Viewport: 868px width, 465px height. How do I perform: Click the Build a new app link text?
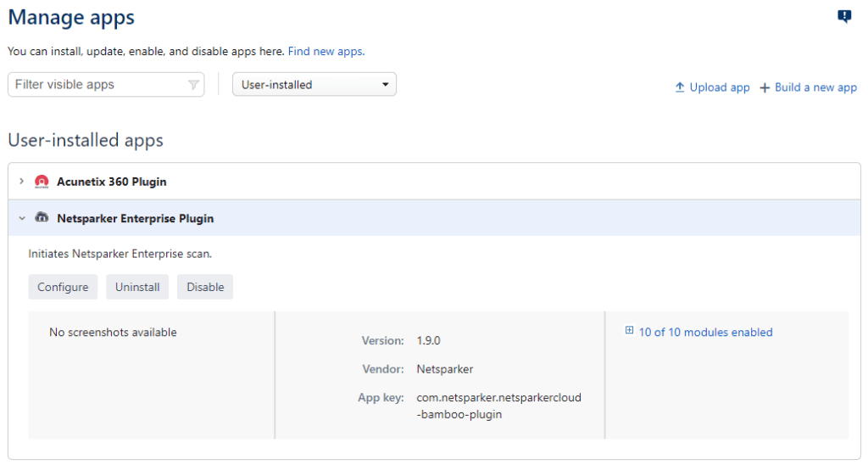[x=815, y=87]
